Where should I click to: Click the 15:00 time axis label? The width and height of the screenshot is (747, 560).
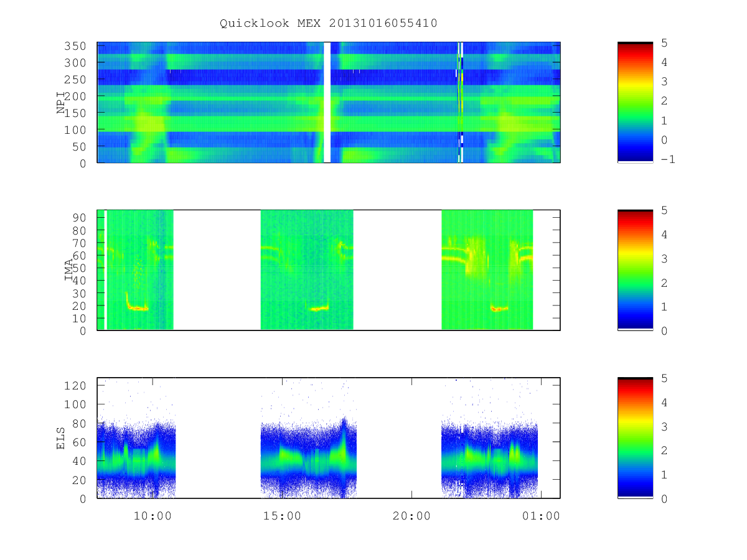click(x=282, y=516)
